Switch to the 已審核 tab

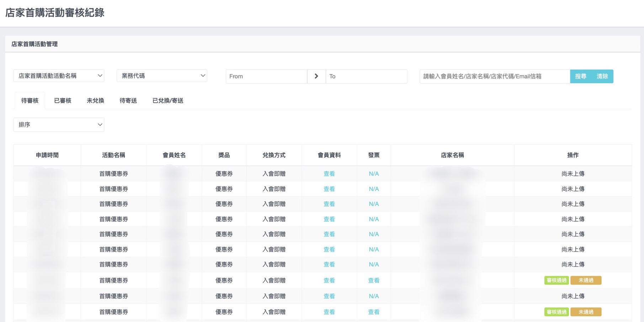pos(63,101)
